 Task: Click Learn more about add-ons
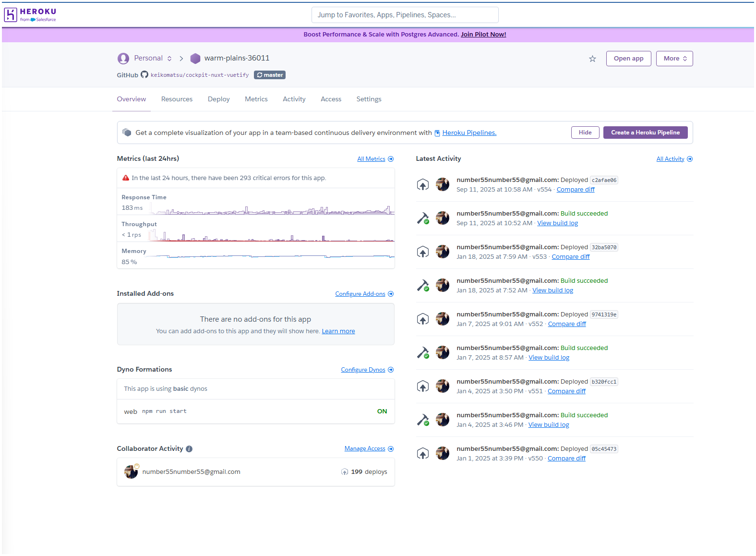click(x=338, y=331)
